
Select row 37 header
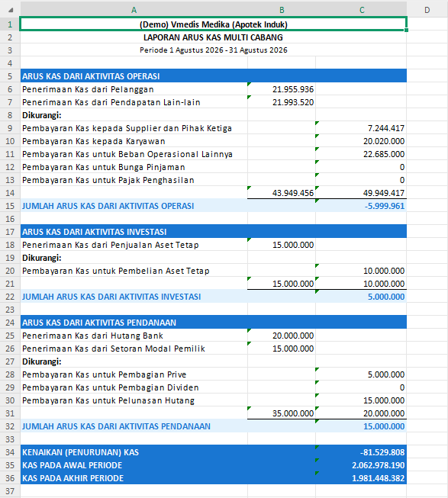point(10,491)
